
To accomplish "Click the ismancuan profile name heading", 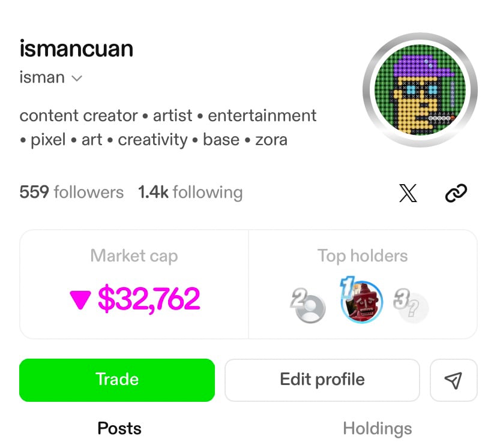I will coord(76,49).
